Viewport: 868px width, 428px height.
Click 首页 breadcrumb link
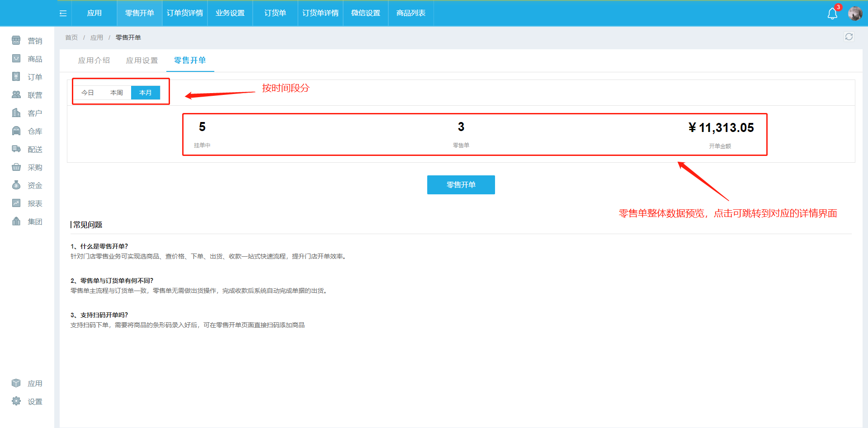71,38
